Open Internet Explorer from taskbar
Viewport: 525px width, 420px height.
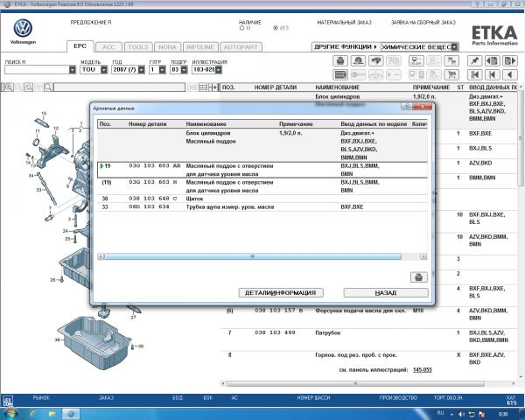point(33,414)
